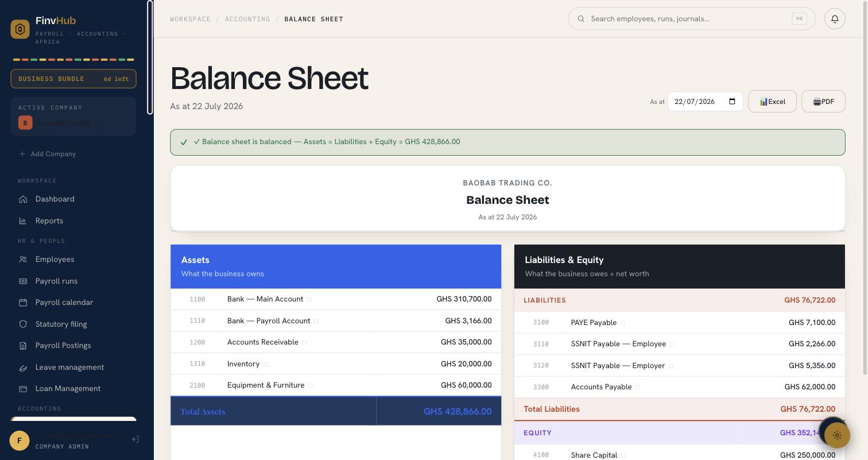The image size is (868, 460).
Task: Click the Share Capital GHS 250,000.00 amount
Action: (x=808, y=455)
